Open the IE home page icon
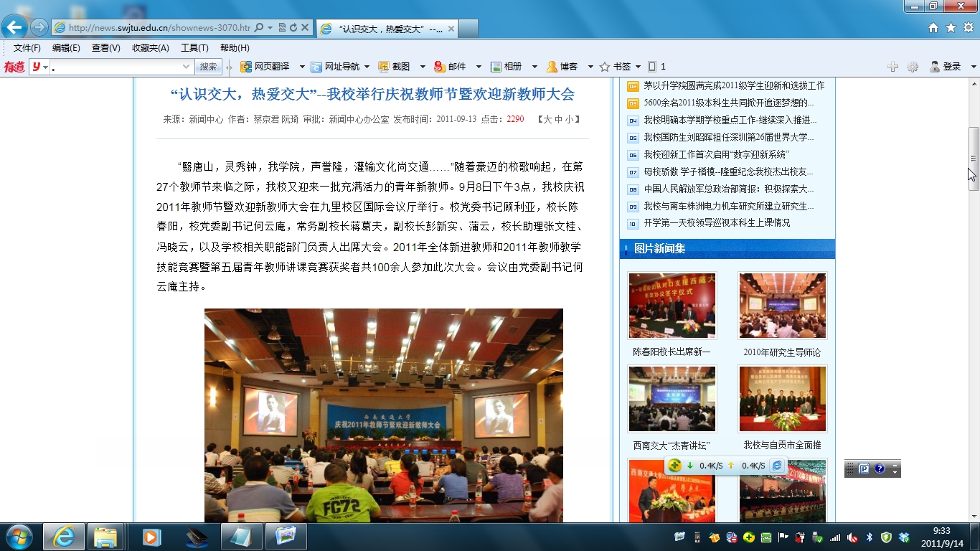 (x=933, y=28)
